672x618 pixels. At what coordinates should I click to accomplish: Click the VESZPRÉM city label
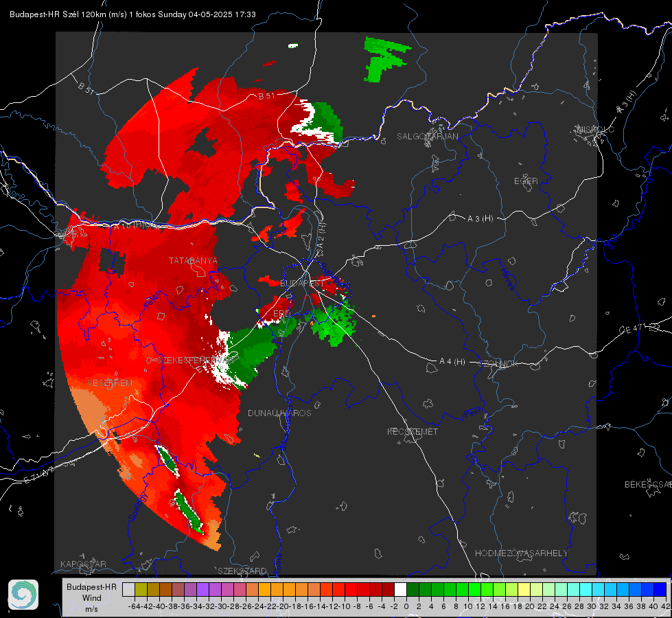110,382
